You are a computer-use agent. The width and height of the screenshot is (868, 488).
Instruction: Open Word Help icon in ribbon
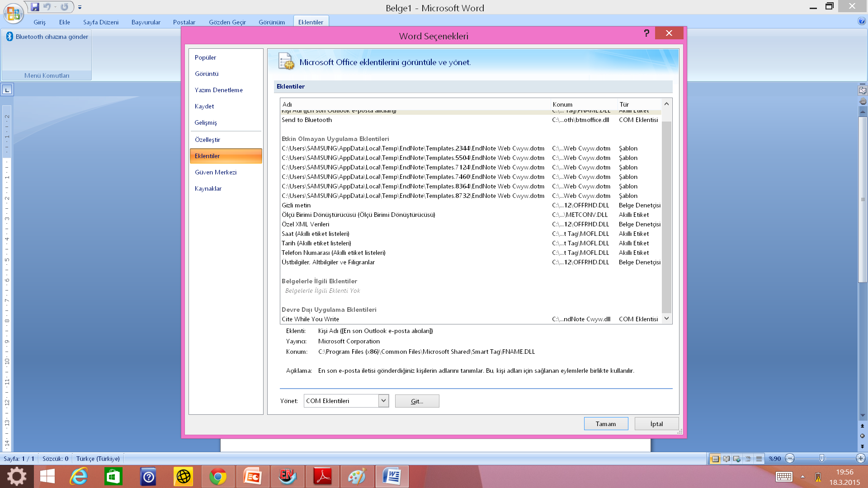[862, 21]
